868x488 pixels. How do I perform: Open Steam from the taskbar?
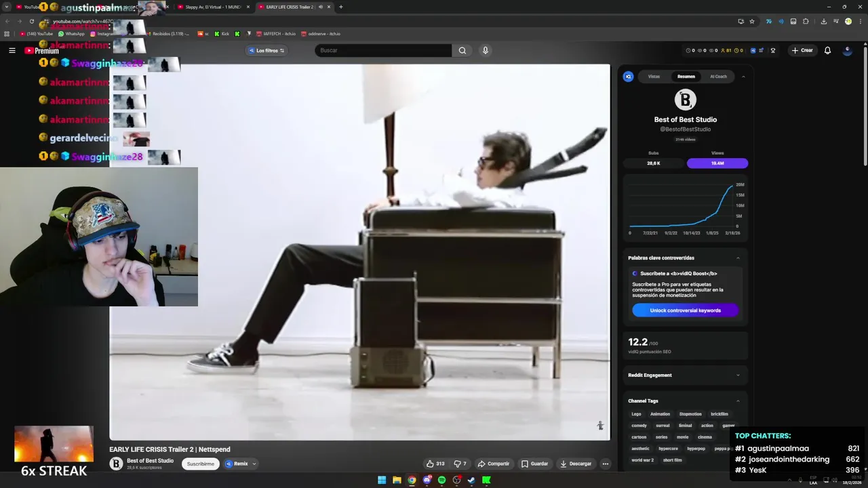click(x=471, y=480)
